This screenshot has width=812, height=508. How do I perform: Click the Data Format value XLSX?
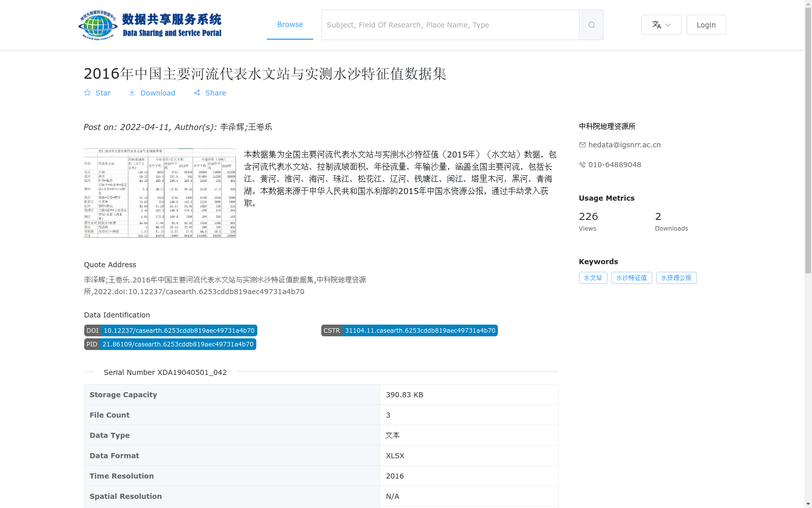[395, 456]
